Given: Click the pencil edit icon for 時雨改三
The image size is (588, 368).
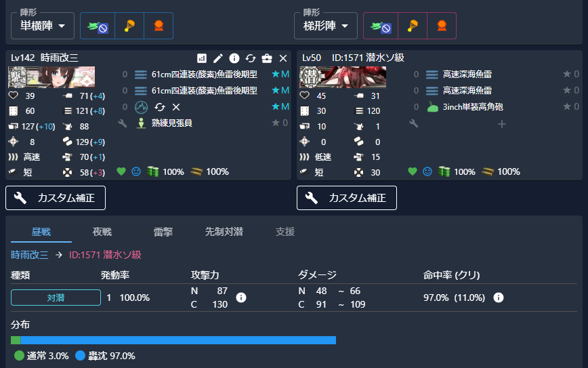Looking at the screenshot, I should tap(218, 58).
